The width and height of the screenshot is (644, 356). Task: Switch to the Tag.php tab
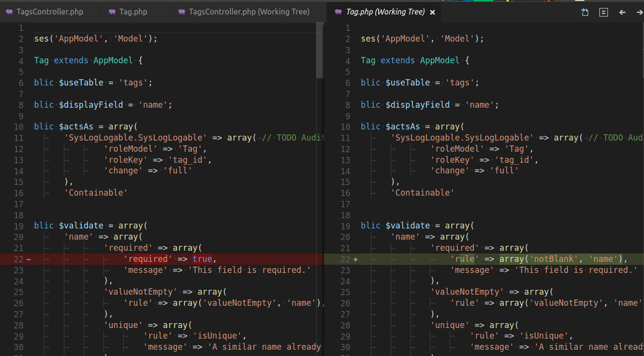coord(136,12)
